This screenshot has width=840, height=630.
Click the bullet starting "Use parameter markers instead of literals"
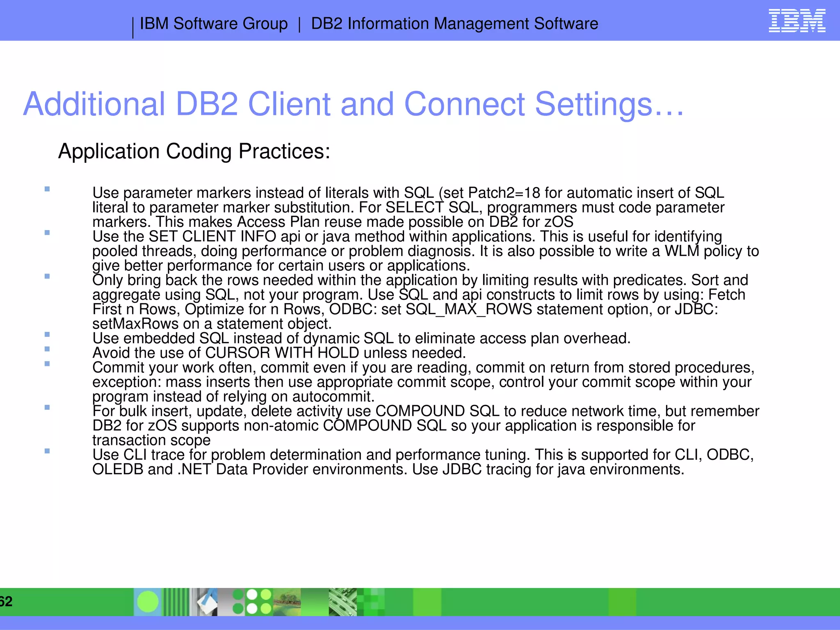[x=409, y=207]
